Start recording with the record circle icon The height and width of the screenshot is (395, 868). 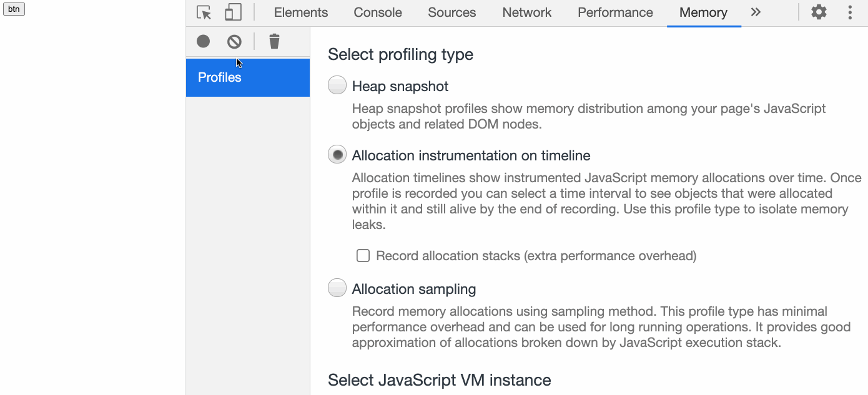point(203,41)
